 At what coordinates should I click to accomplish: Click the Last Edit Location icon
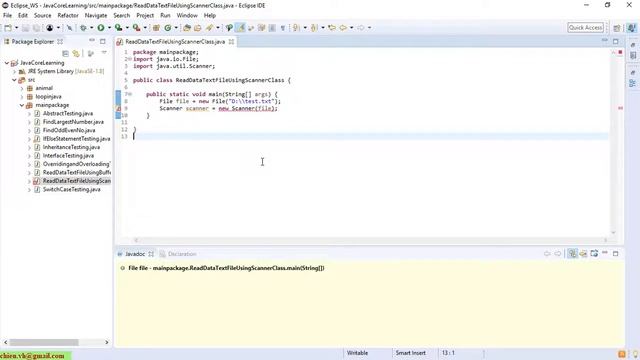[332, 28]
